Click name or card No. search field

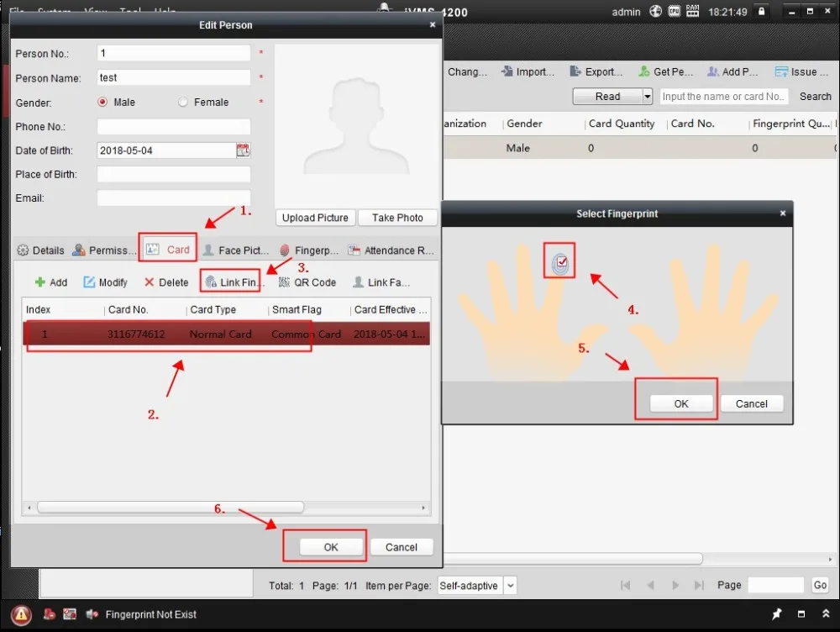pos(724,97)
